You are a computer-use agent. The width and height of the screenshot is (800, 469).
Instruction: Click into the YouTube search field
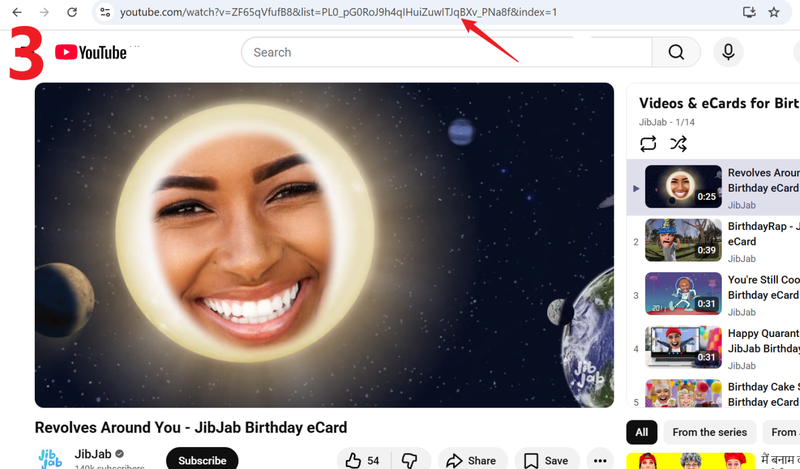pyautogui.click(x=445, y=52)
